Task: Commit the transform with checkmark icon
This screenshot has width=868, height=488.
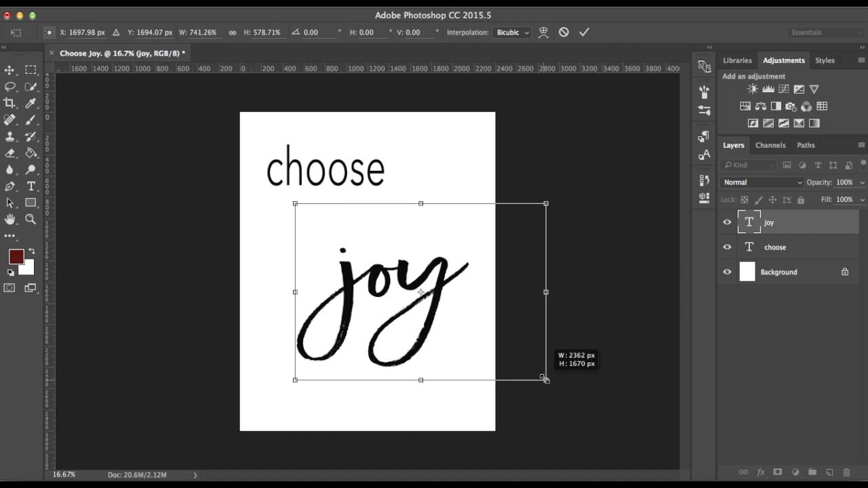Action: tap(585, 32)
